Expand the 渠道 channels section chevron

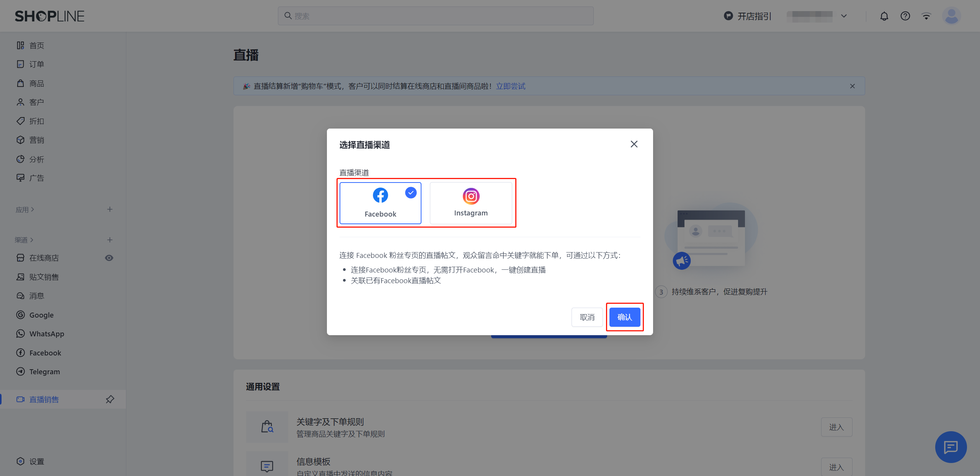click(x=32, y=240)
